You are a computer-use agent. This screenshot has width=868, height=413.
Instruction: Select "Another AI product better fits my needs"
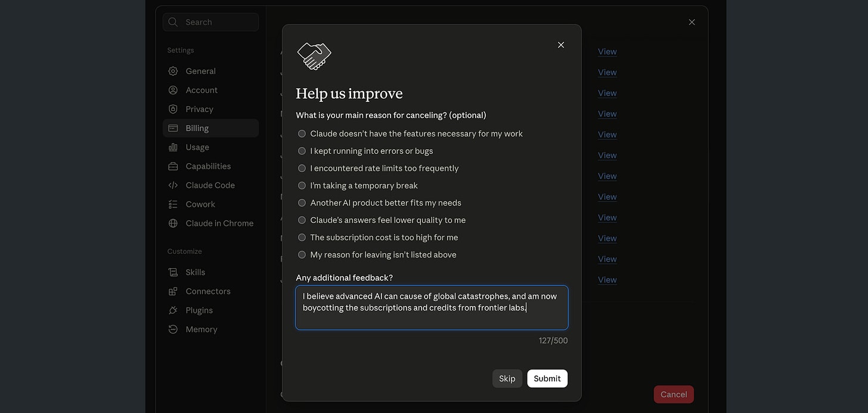tap(302, 203)
